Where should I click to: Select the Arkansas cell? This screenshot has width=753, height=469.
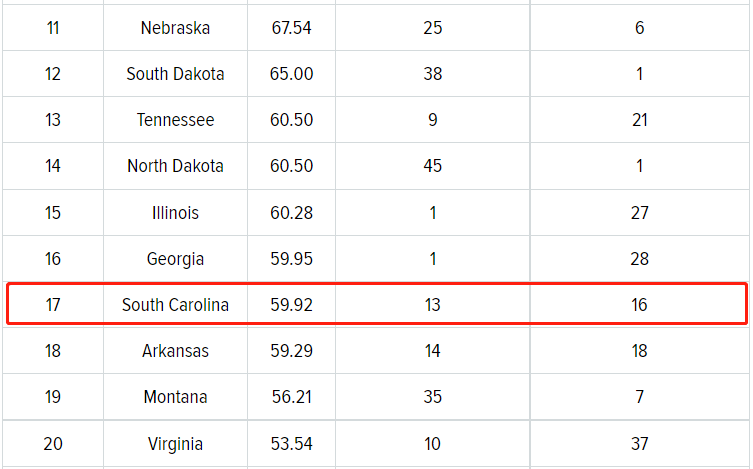point(175,351)
